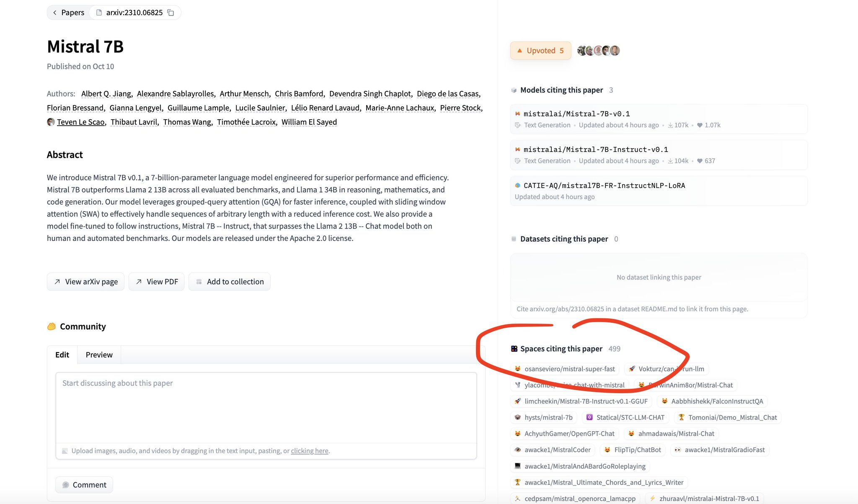Image resolution: width=858 pixels, height=504 pixels.
Task: Open zhuraavl/mistralai-Mistral-7B-v0.1 space
Action: click(704, 499)
